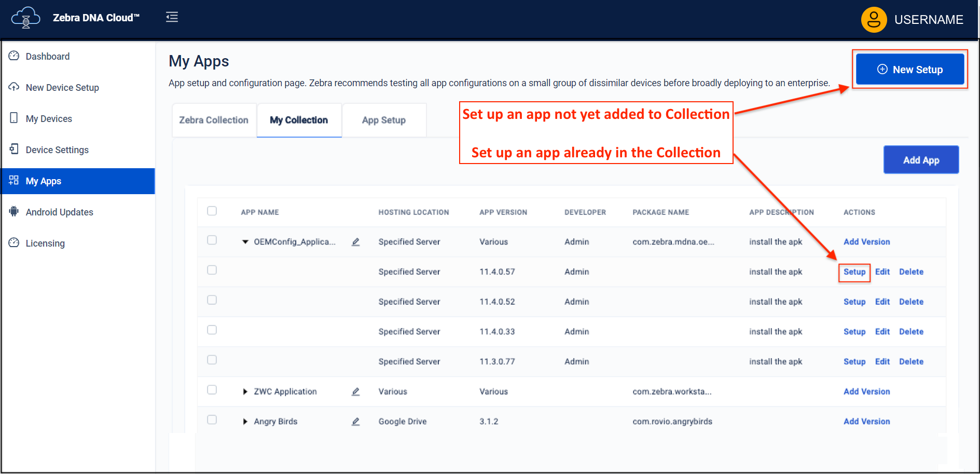The height and width of the screenshot is (474, 980).
Task: Collapse the OEMConfig_Applica version list
Action: tap(245, 242)
